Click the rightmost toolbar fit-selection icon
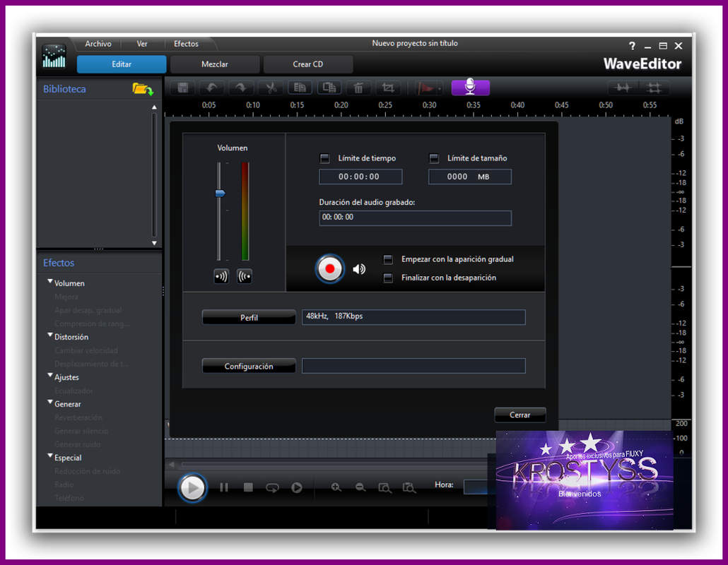Image resolution: width=728 pixels, height=565 pixels. (x=654, y=88)
